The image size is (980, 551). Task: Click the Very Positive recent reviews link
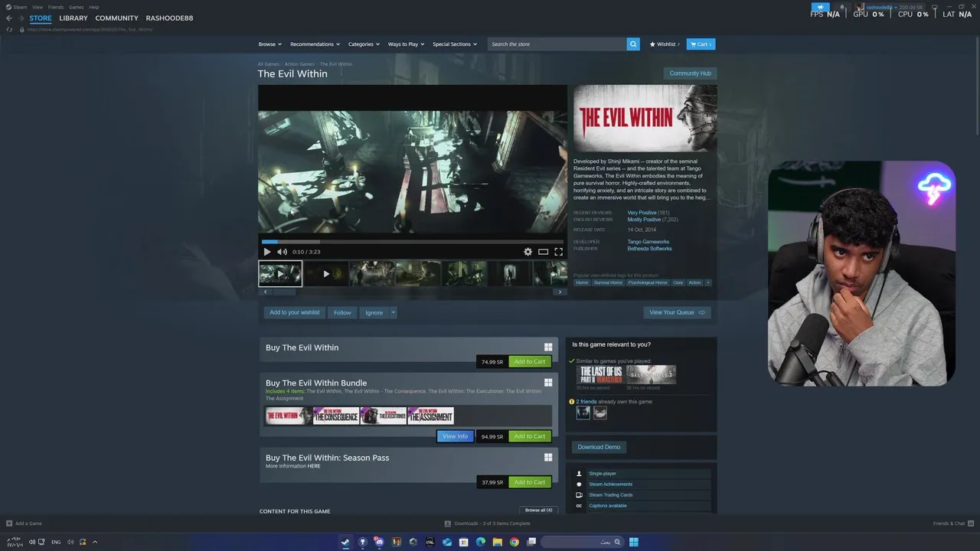tap(642, 213)
